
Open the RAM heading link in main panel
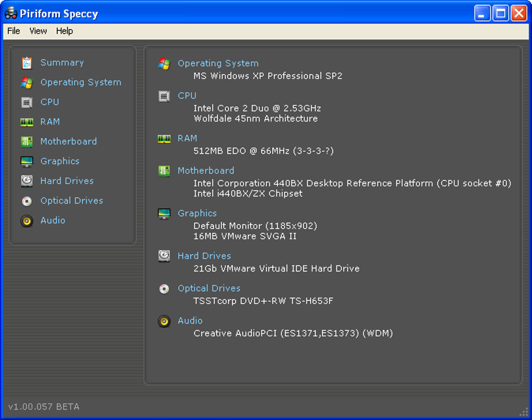click(187, 138)
